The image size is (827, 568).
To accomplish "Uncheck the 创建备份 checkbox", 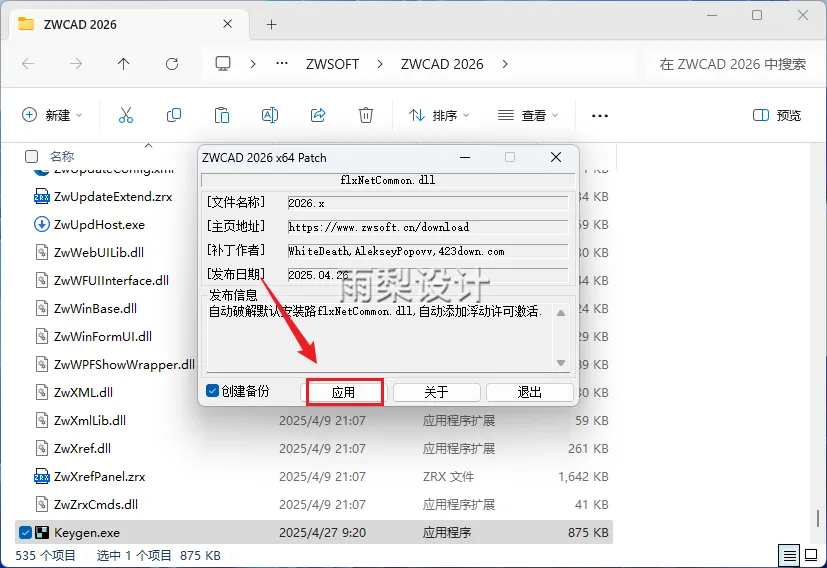I will tap(213, 391).
